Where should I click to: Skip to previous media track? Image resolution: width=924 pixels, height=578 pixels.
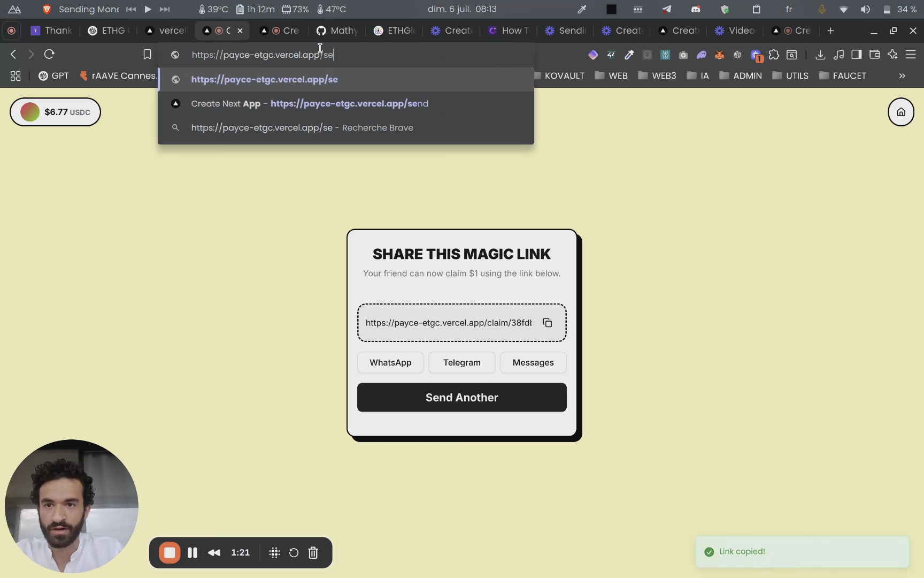[x=130, y=9]
